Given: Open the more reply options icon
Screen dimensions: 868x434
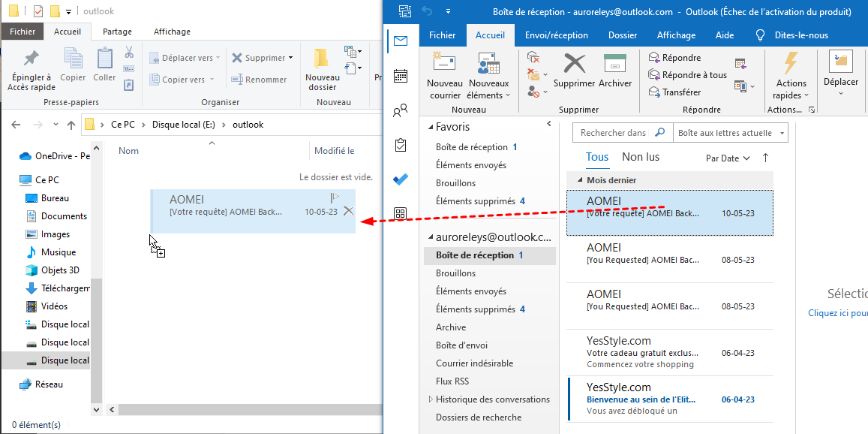Looking at the screenshot, I should tap(744, 86).
